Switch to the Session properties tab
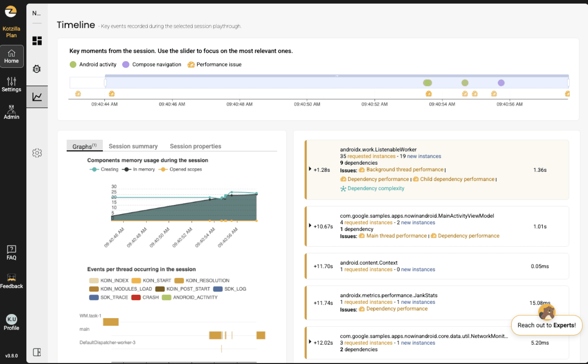 [x=195, y=146]
